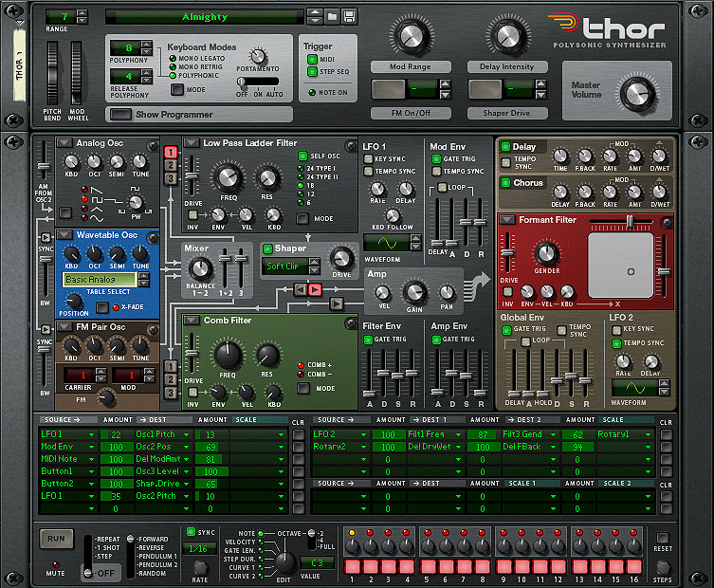Select sine waveform on Analog Osc
The height and width of the screenshot is (588, 714).
pos(84,217)
